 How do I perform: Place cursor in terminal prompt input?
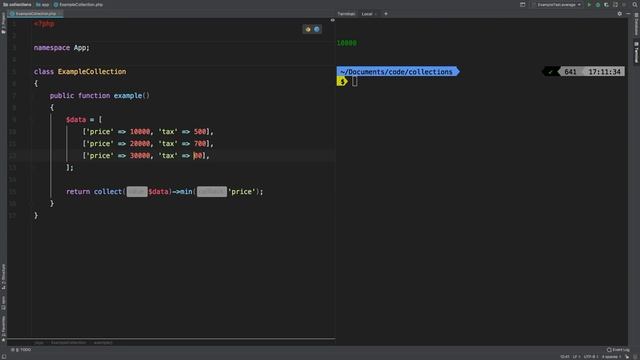(x=354, y=82)
